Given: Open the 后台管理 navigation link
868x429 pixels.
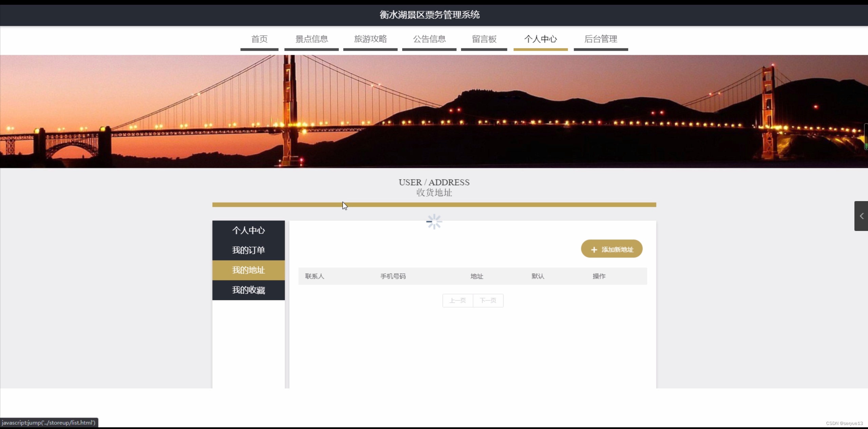Looking at the screenshot, I should (x=601, y=39).
